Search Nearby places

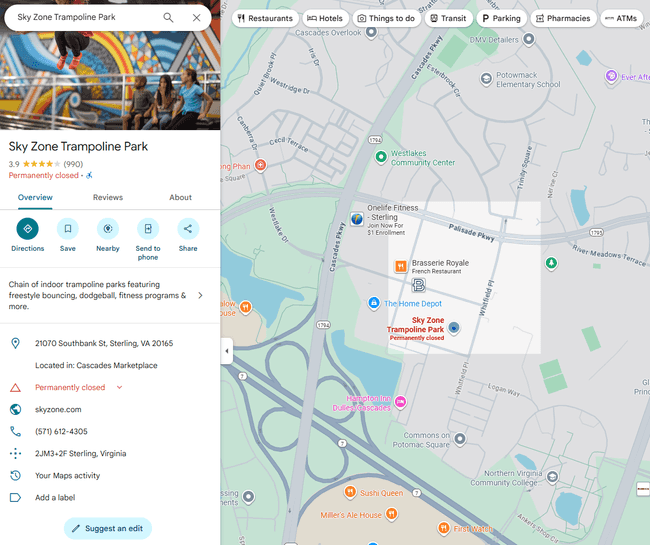tap(108, 229)
